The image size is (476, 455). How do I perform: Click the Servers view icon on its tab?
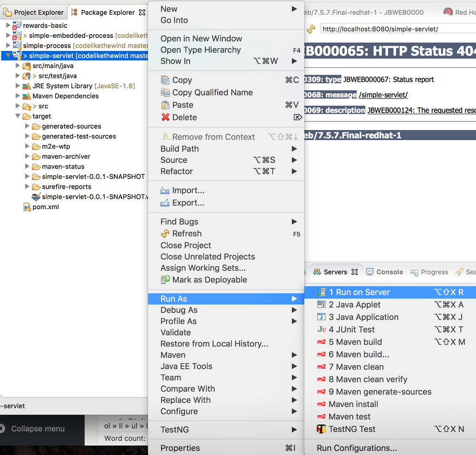pyautogui.click(x=316, y=272)
